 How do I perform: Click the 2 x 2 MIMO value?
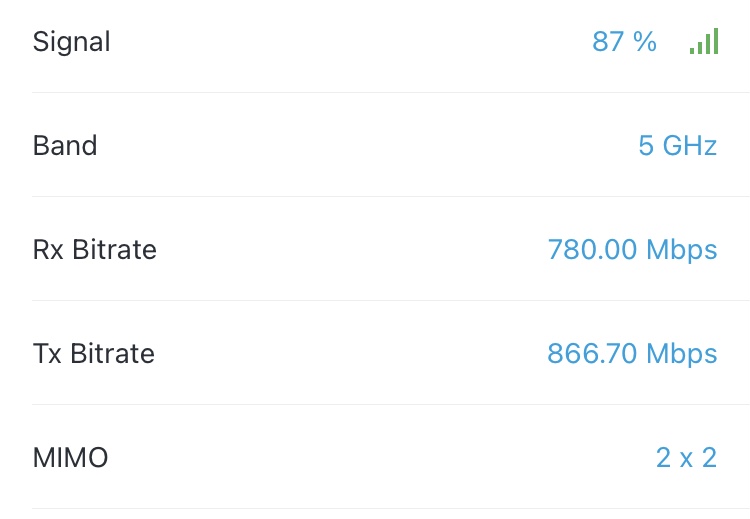point(686,458)
